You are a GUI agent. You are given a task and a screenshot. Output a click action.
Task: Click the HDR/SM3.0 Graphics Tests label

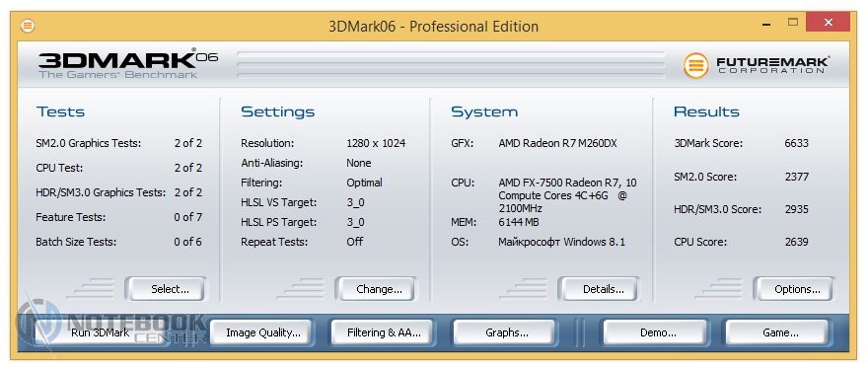pos(101,192)
